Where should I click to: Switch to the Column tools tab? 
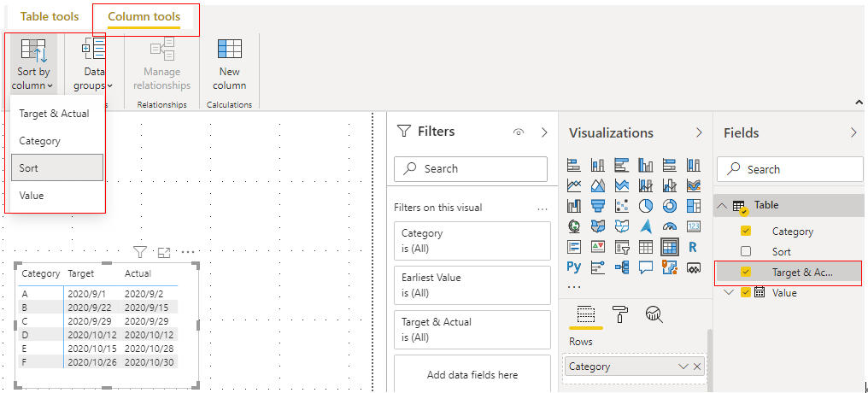click(x=144, y=16)
